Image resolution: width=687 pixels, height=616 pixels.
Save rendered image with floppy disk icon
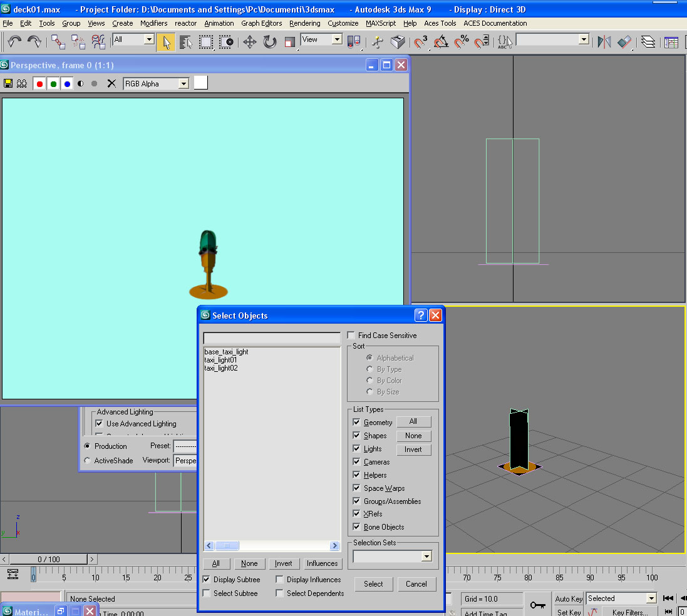pos(8,83)
